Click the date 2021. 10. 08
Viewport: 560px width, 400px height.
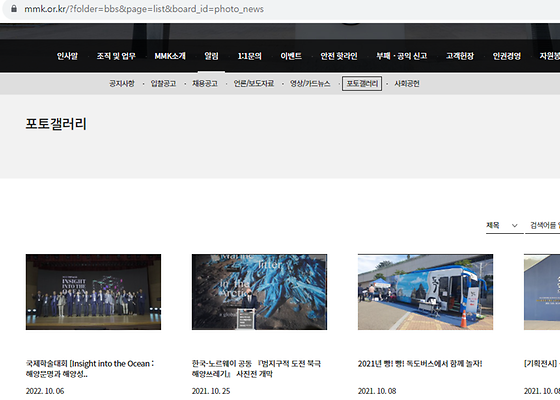click(x=377, y=391)
